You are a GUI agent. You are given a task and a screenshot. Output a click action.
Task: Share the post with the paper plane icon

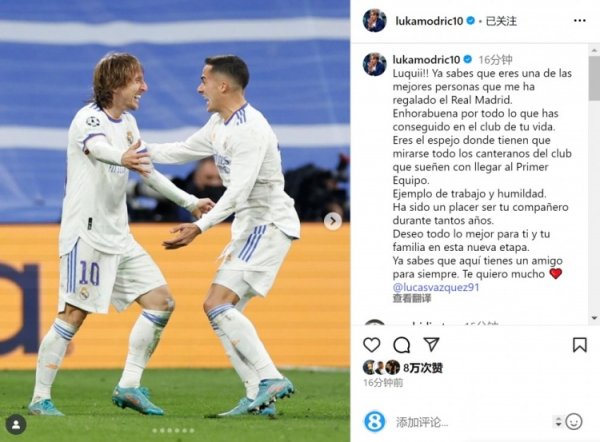[431, 344]
